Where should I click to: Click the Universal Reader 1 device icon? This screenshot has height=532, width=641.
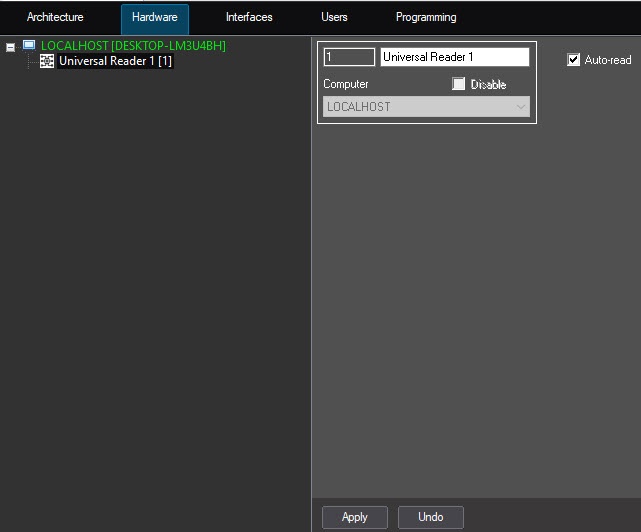(x=47, y=61)
